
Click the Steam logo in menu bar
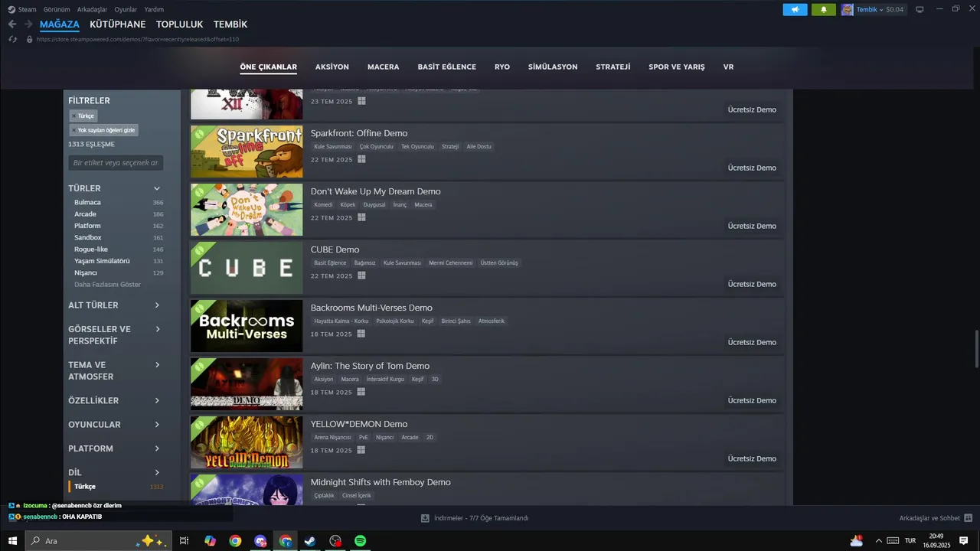11,9
